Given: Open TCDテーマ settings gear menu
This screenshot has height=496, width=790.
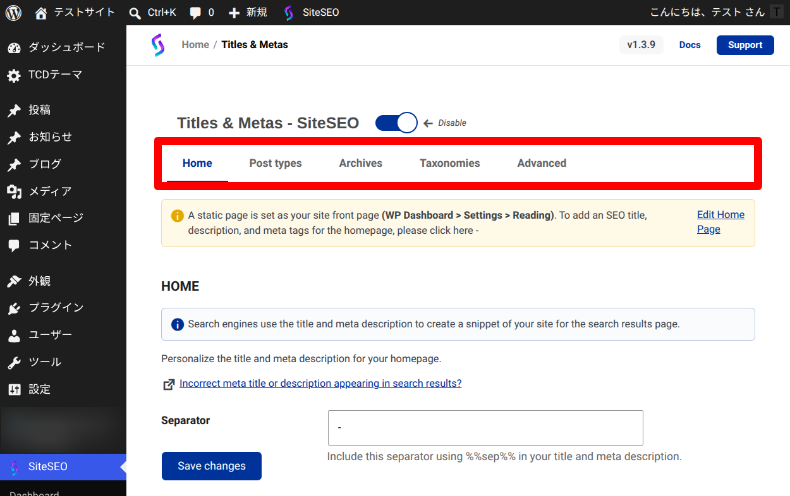Looking at the screenshot, I should coord(63,75).
